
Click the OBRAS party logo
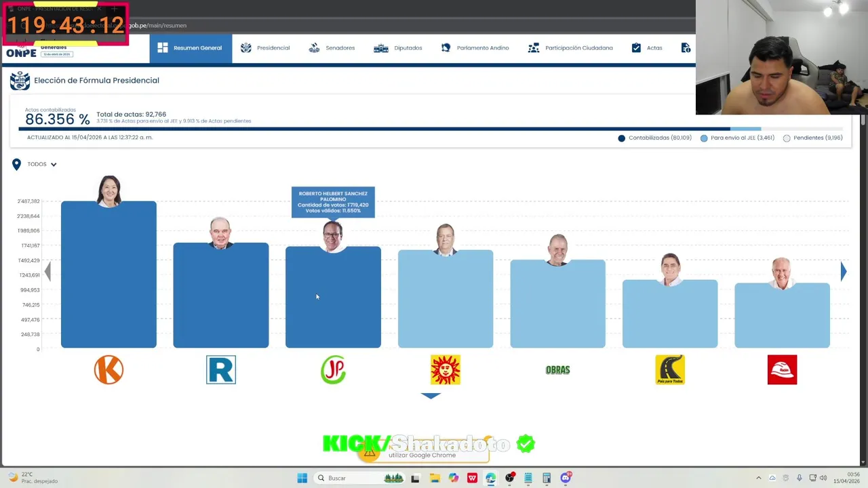click(x=557, y=370)
